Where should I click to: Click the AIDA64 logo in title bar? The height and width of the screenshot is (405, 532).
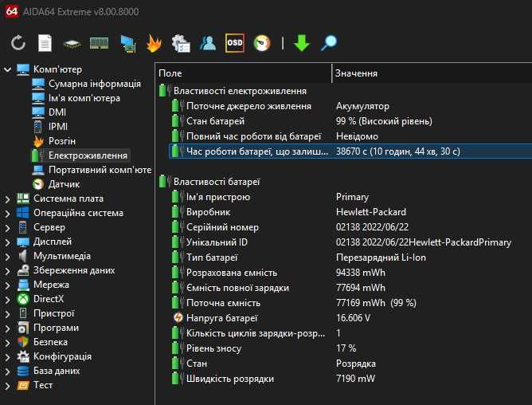(11, 11)
